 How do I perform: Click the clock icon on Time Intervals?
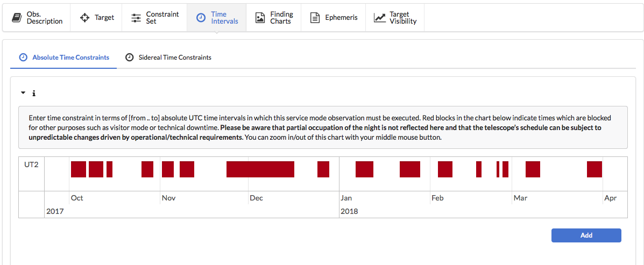tap(201, 18)
